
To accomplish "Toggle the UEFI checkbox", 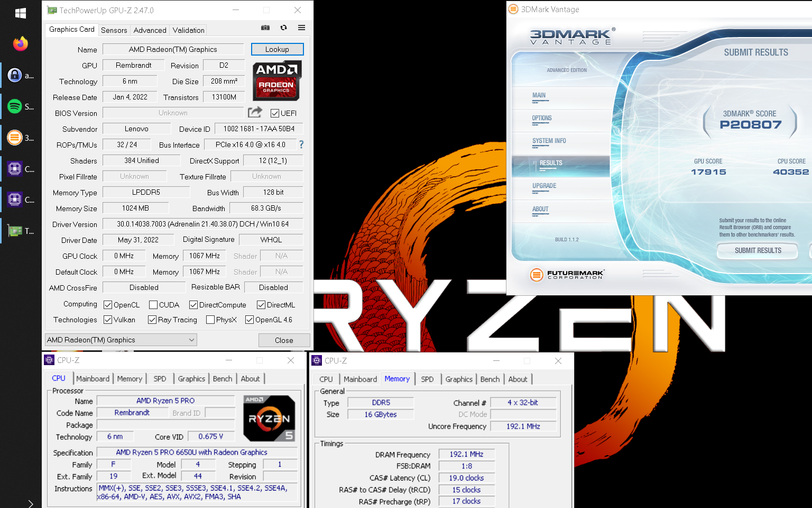I will point(275,113).
